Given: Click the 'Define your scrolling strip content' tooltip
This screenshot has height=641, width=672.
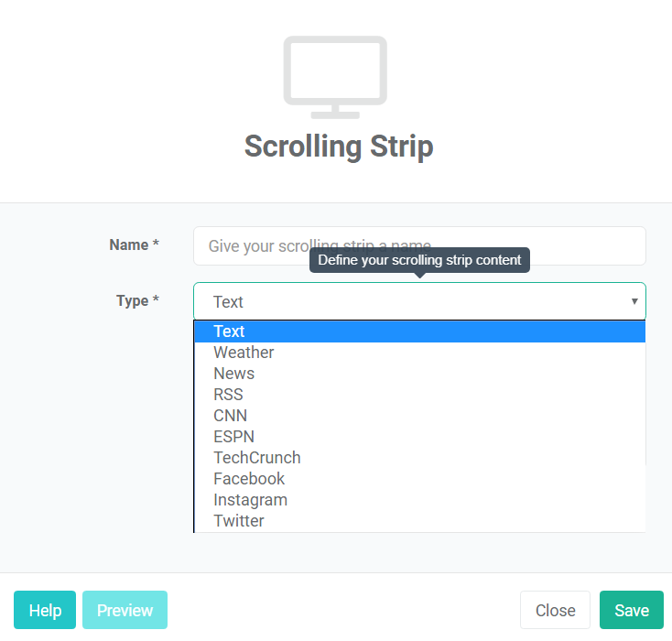Looking at the screenshot, I should point(419,260).
